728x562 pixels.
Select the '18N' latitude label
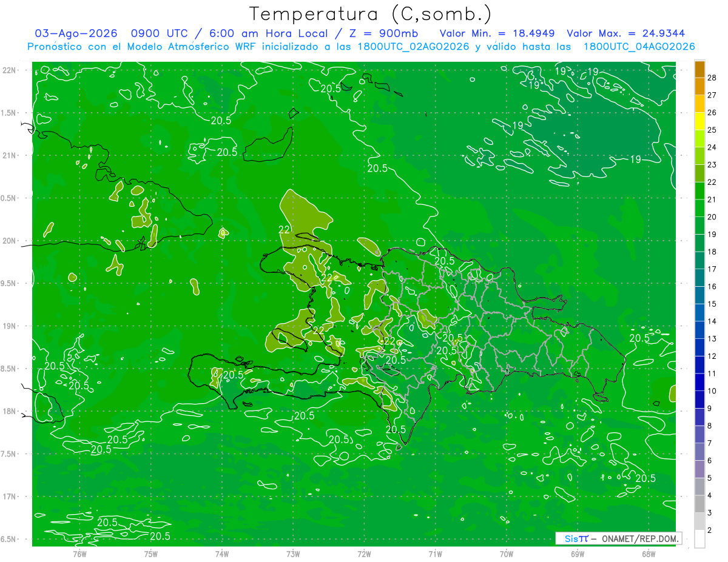pos(9,411)
